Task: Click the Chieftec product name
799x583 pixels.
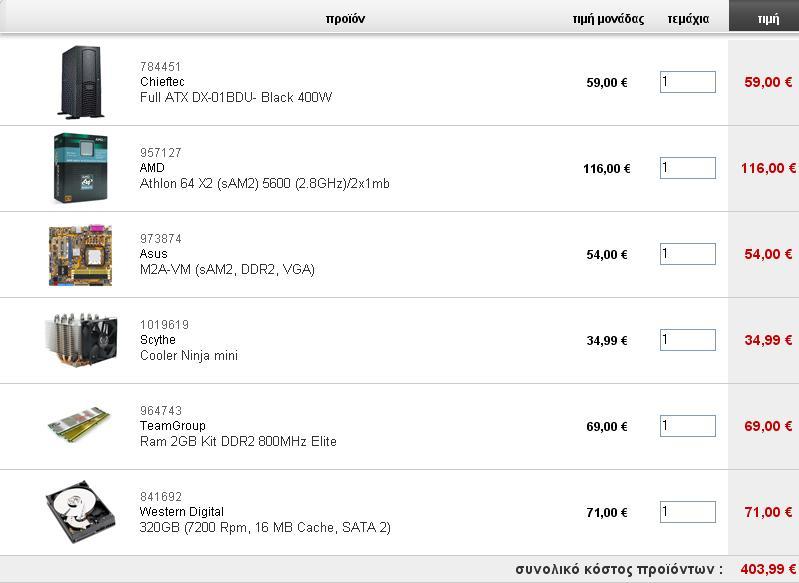Action: [x=162, y=82]
